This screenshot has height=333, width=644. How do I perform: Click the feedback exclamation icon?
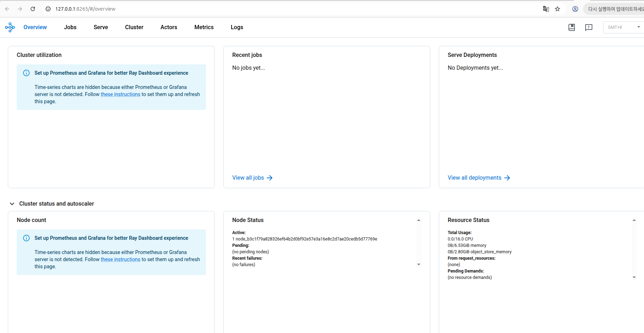pyautogui.click(x=589, y=27)
